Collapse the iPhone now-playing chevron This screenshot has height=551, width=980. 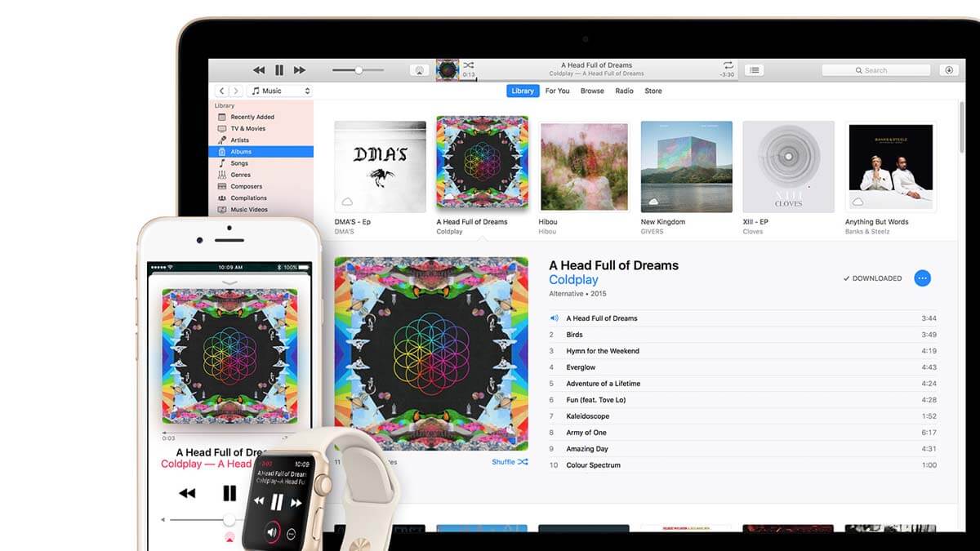[229, 283]
